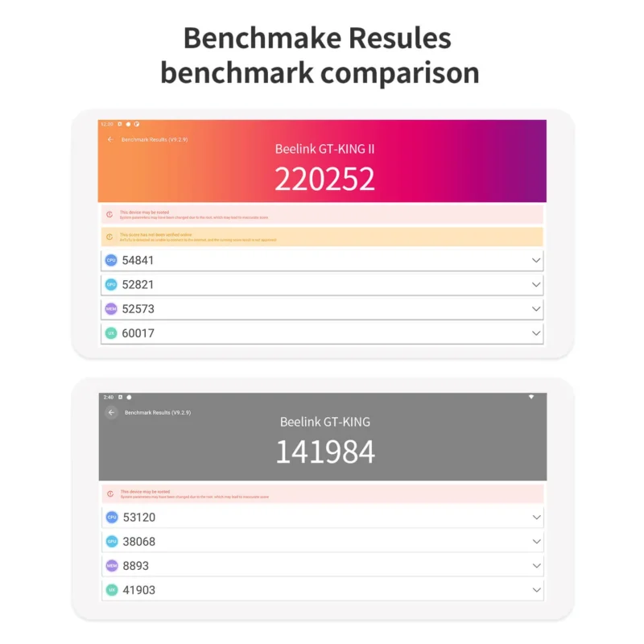Screen dimensions: 644x644
Task: Click the CPU icon beside 53120
Action: 112,517
